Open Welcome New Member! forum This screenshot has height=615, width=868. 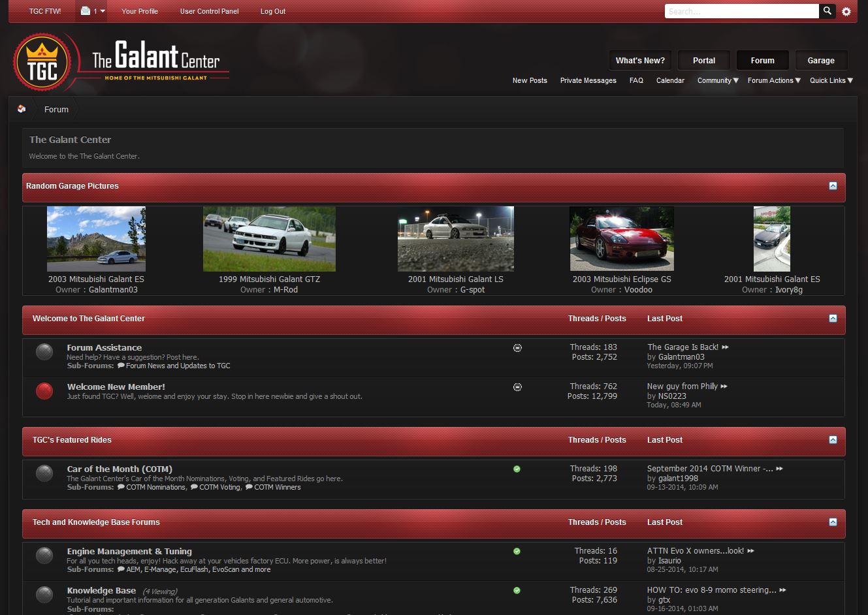pos(116,386)
